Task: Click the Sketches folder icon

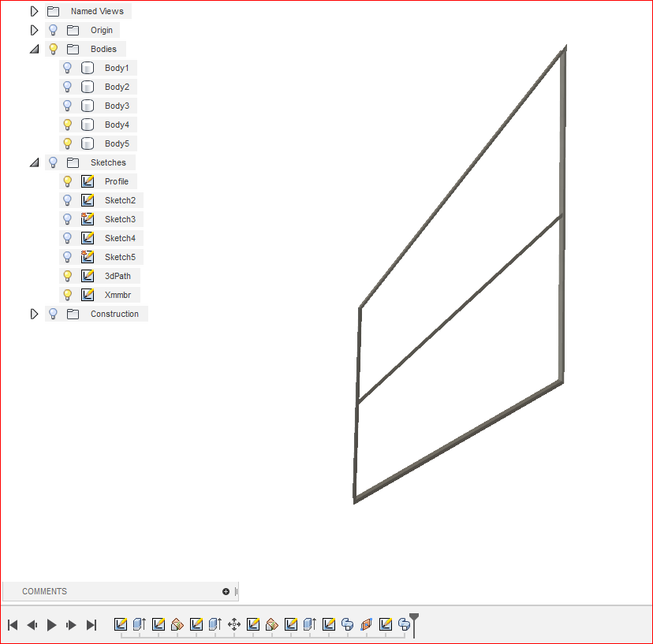Action: click(72, 162)
